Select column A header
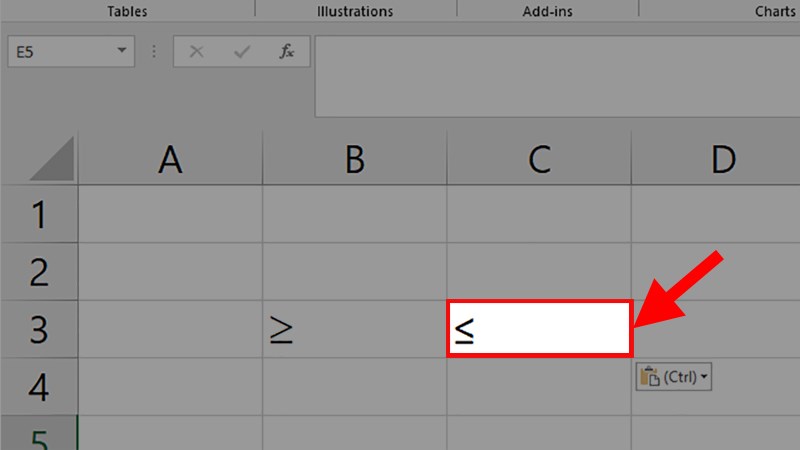The height and width of the screenshot is (450, 800). pos(170,159)
